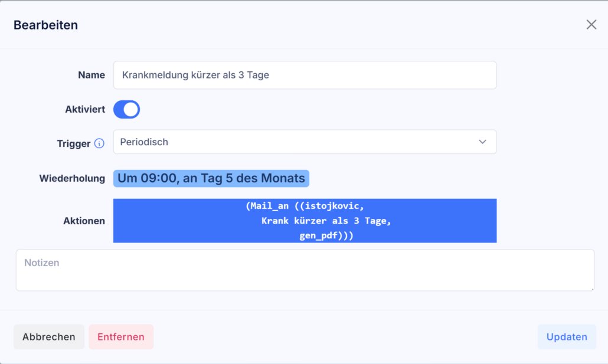This screenshot has height=364, width=608.
Task: Click the Bearbeiten dialog title
Action: click(x=46, y=25)
